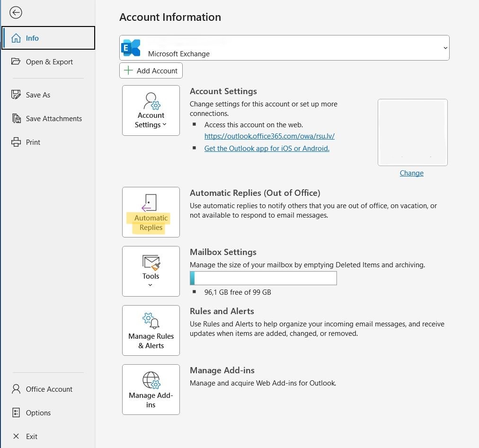Click the Account Settings person-gear icon

[152, 101]
